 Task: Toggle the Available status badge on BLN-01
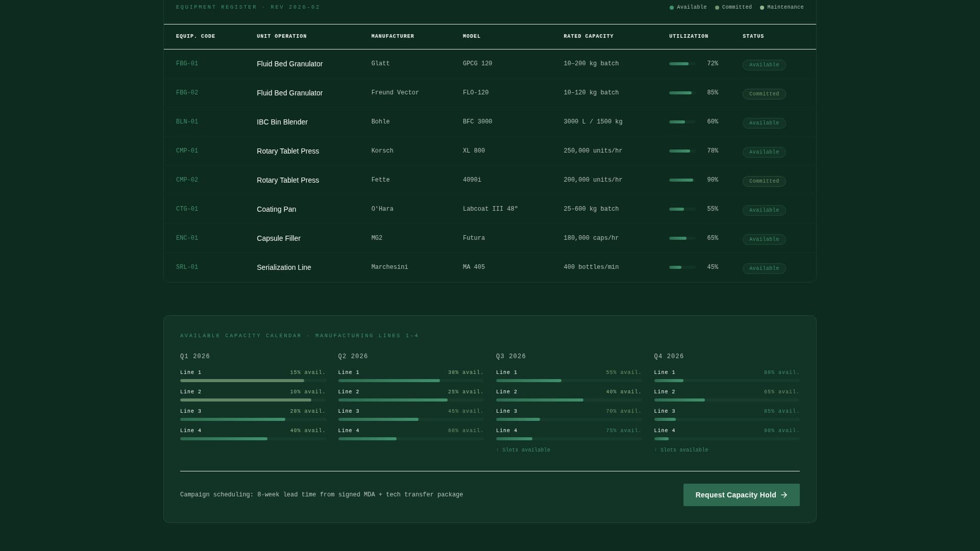(764, 123)
